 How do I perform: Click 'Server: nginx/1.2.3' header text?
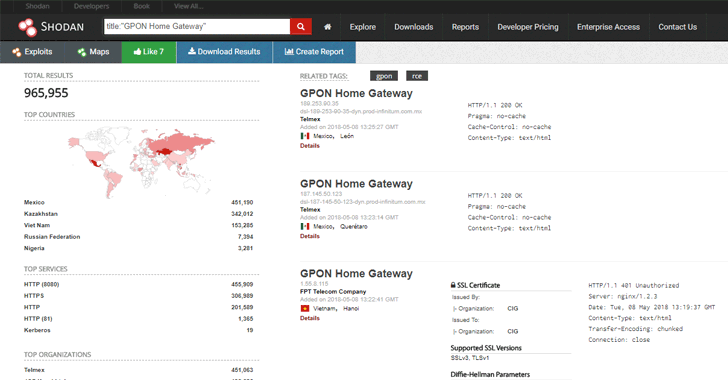pyautogui.click(x=623, y=296)
